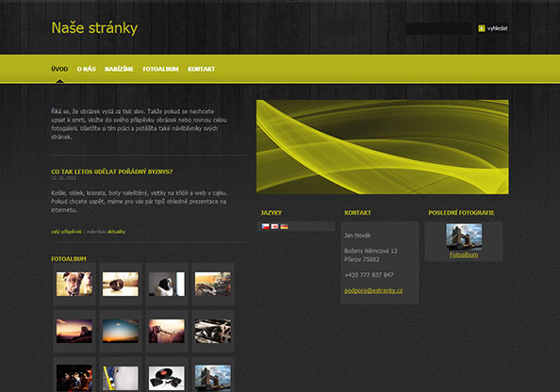Viewport: 560px width, 392px height.
Task: Open the concert crowd photo thumbnail
Action: tap(74, 378)
